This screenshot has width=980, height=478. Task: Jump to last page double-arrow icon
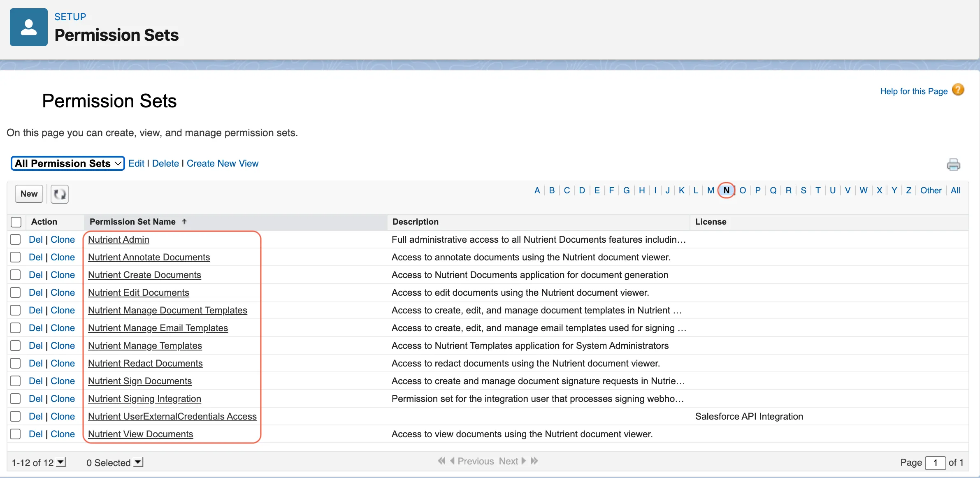click(534, 461)
